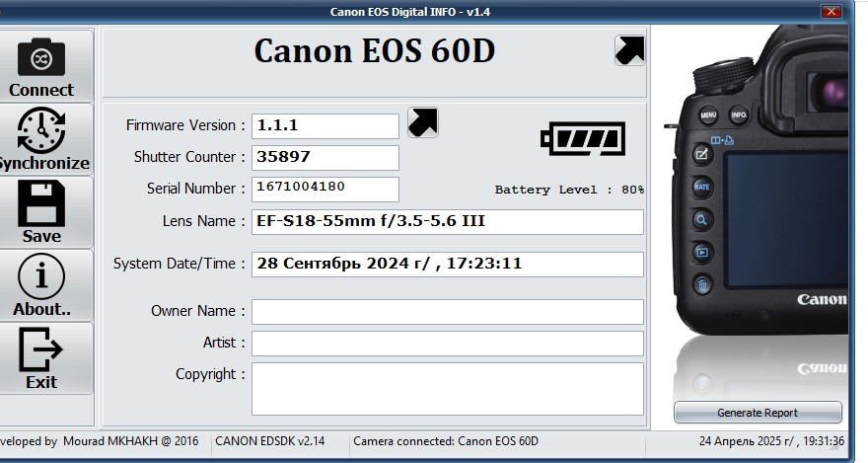Close the Canon EOS Digital INFO window
868x463 pixels.
832,12
